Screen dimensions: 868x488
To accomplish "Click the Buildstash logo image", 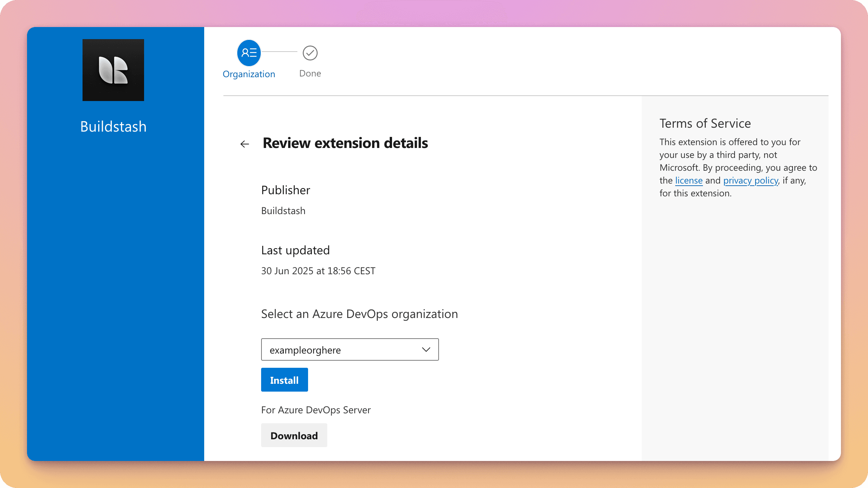I will point(113,70).
